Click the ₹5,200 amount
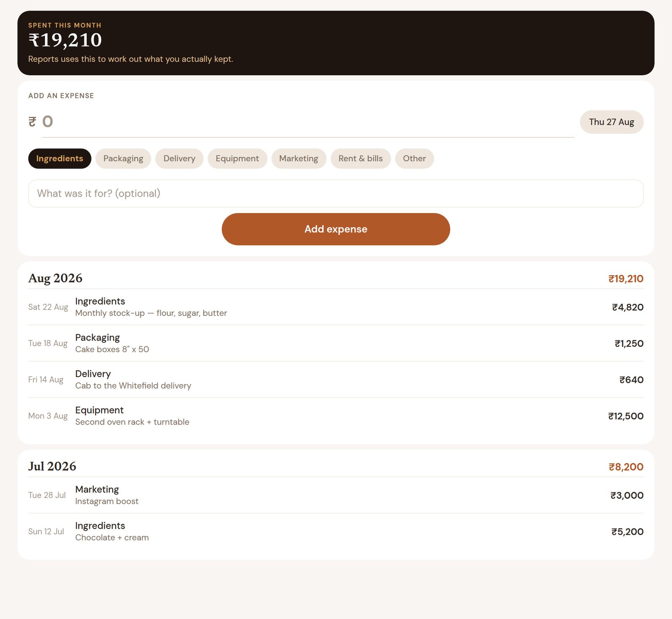This screenshot has height=619, width=672. 627,532
